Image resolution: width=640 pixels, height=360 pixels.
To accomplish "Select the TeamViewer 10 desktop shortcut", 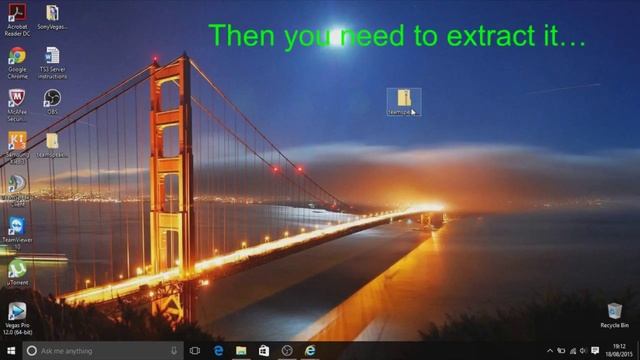I will point(17,233).
